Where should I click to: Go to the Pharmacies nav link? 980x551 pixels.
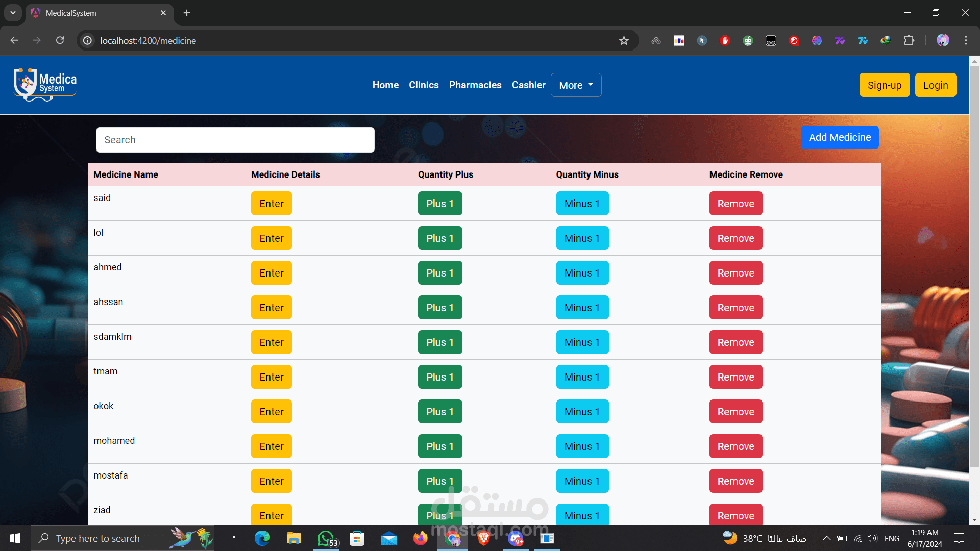tap(475, 85)
